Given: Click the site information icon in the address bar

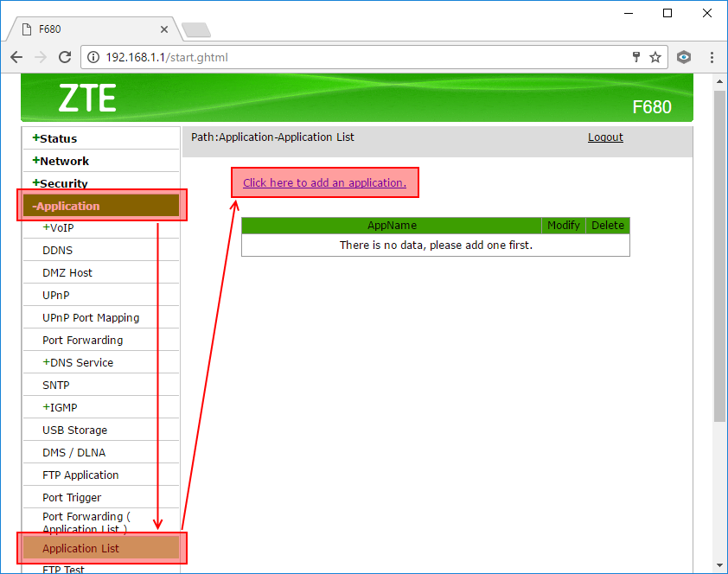Looking at the screenshot, I should (93, 57).
